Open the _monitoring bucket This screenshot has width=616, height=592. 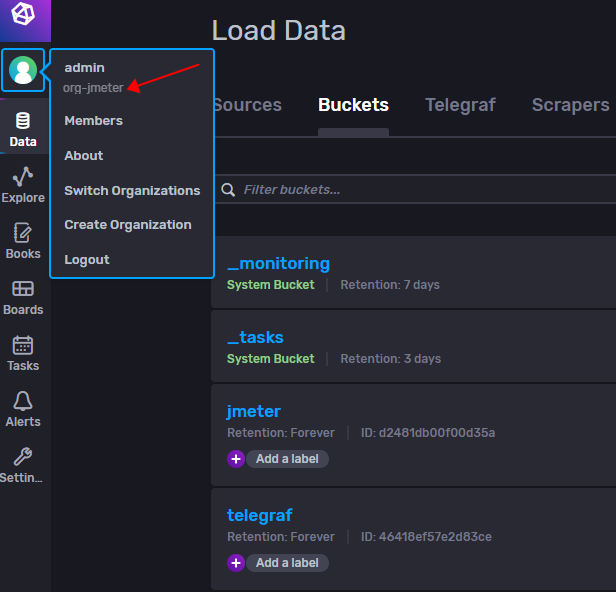278,263
